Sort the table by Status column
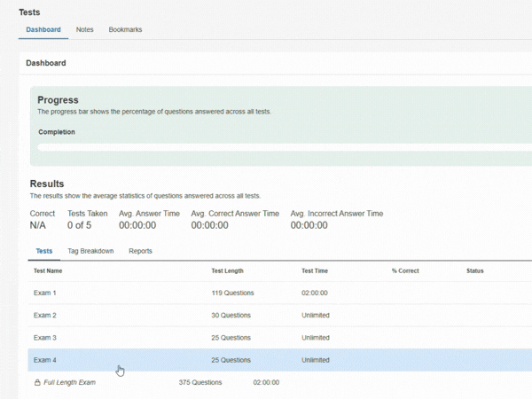532x399 pixels. click(x=475, y=270)
